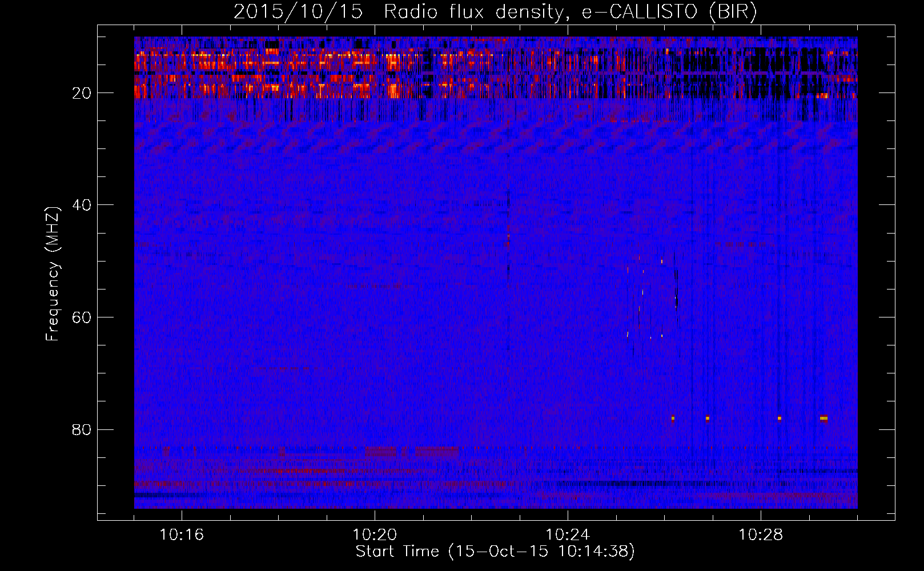This screenshot has height=571, width=924.
Task: Click the 10:16 time tick label
Action: point(182,535)
